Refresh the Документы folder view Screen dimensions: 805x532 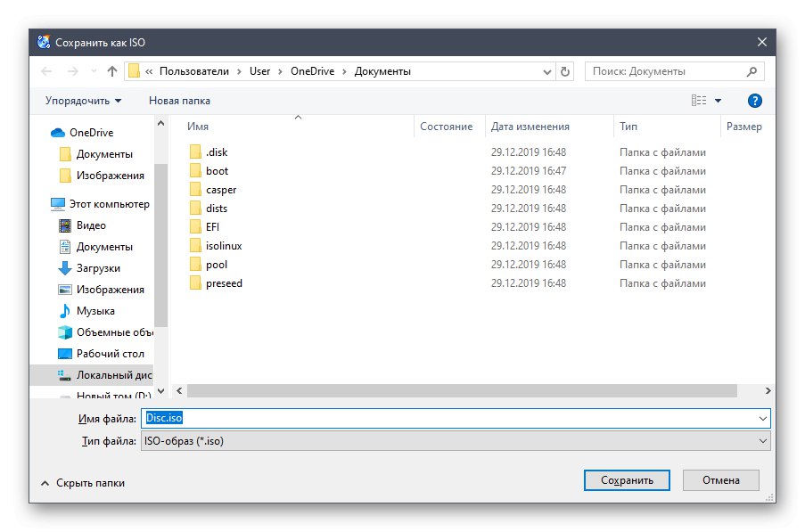pos(565,71)
